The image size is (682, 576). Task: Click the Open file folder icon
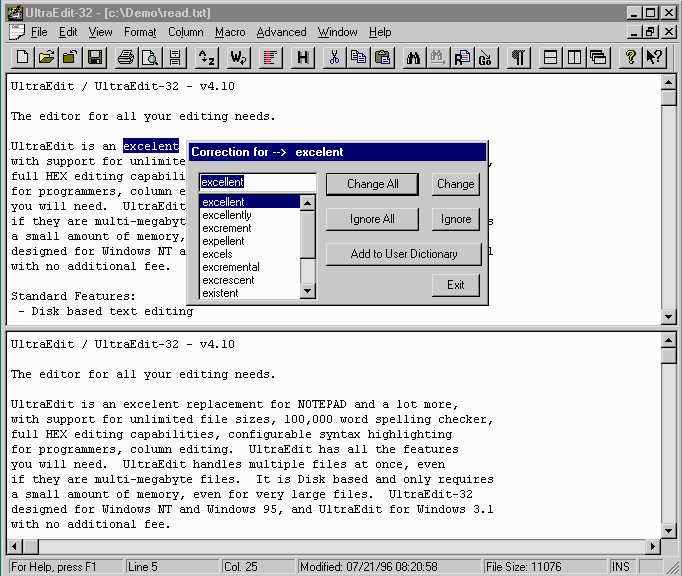pyautogui.click(x=47, y=57)
